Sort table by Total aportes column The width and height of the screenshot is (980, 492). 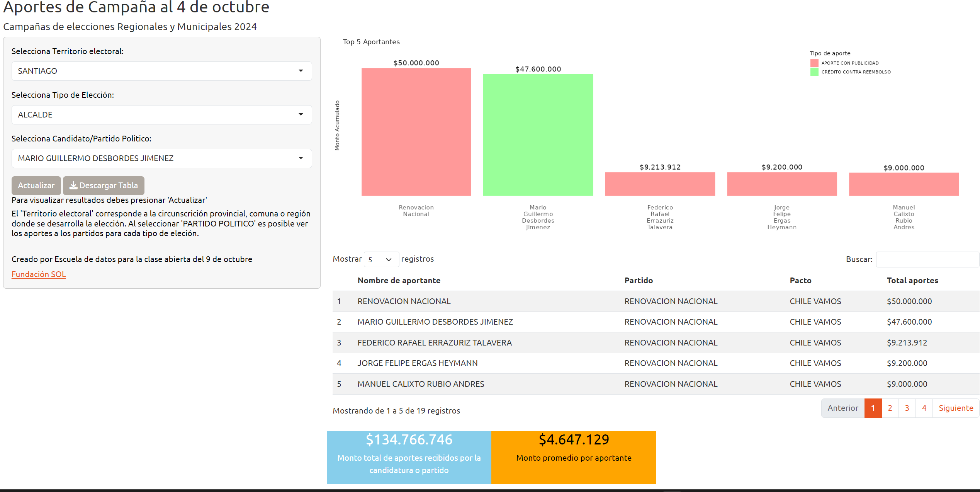[912, 281]
